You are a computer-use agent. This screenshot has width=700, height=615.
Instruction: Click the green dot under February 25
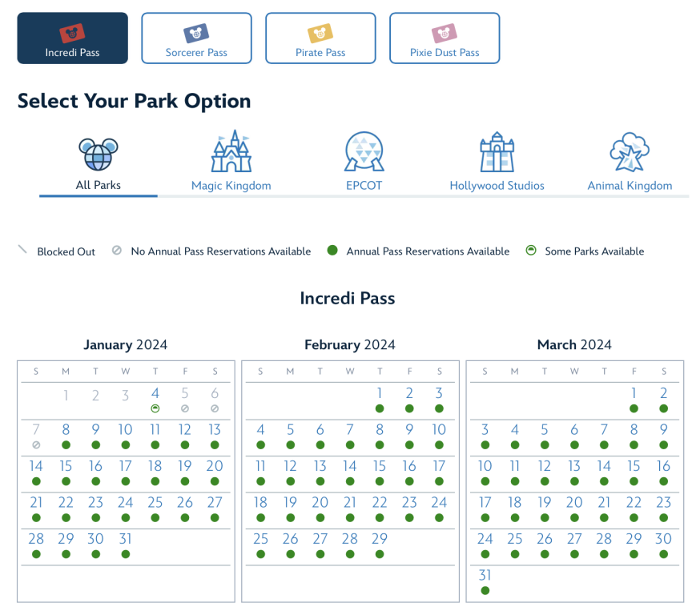pyautogui.click(x=261, y=554)
